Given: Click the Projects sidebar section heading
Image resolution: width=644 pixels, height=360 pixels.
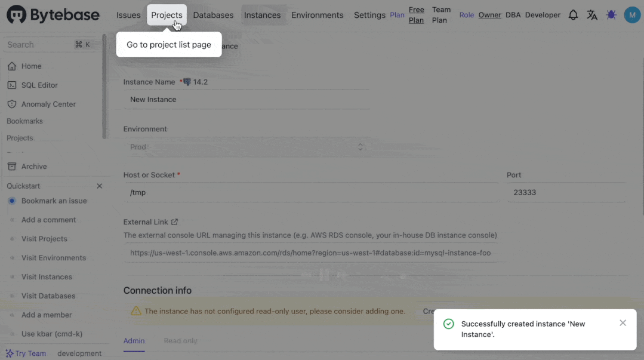Looking at the screenshot, I should click(20, 138).
